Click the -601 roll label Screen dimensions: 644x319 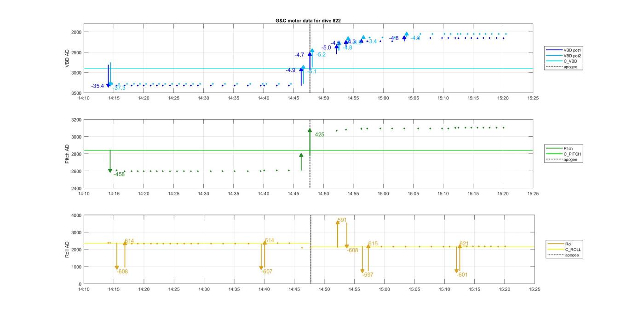pyautogui.click(x=462, y=275)
